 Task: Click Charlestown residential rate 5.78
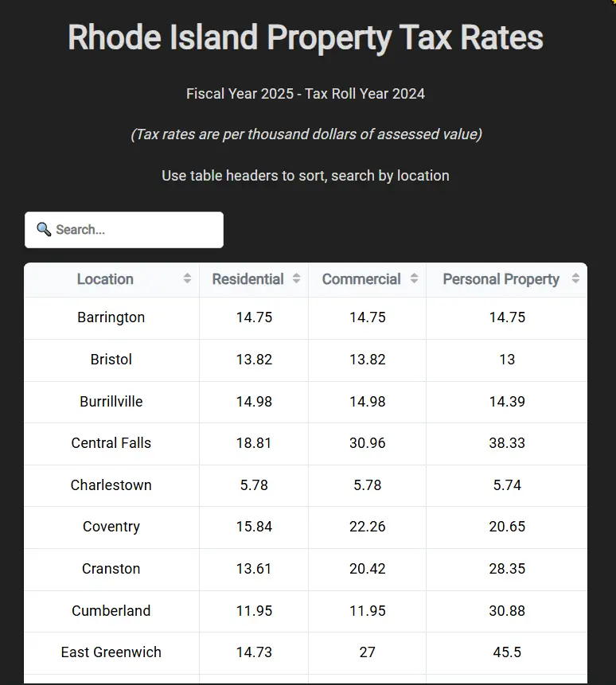(x=254, y=485)
